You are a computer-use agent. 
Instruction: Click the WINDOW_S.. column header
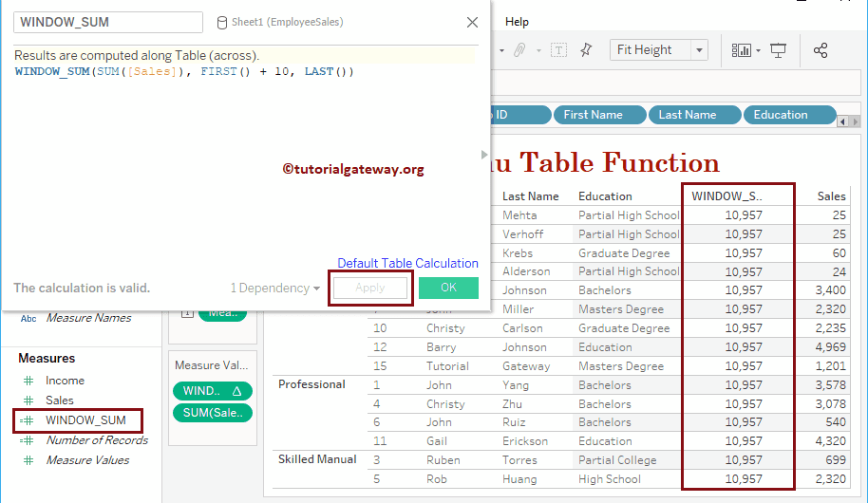pyautogui.click(x=726, y=196)
